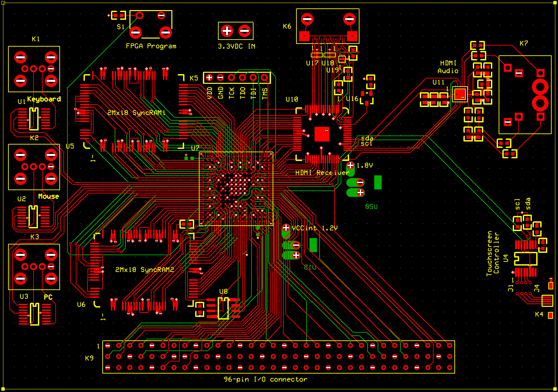The height and width of the screenshot is (392, 558).
Task: Click the red center pad of HDMI Receiver chip
Action: (322, 134)
